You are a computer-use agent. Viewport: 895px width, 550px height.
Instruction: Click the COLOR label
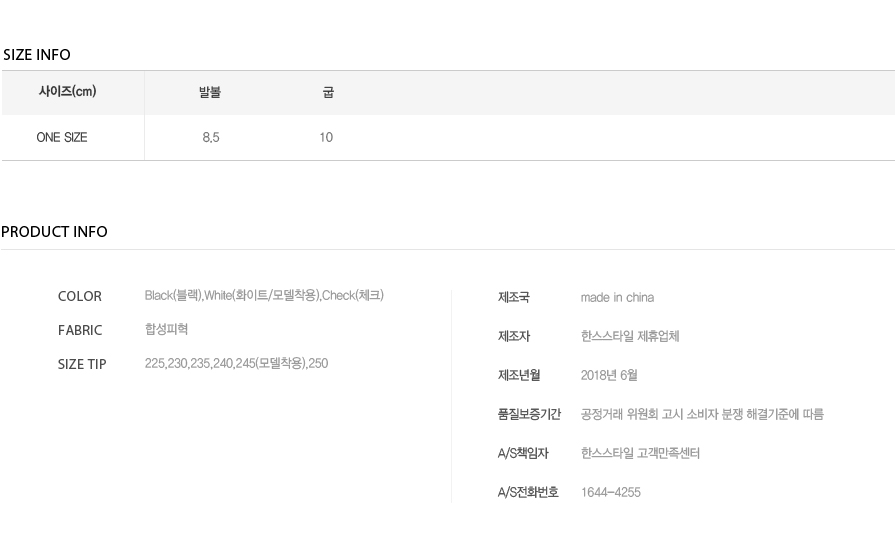80,296
